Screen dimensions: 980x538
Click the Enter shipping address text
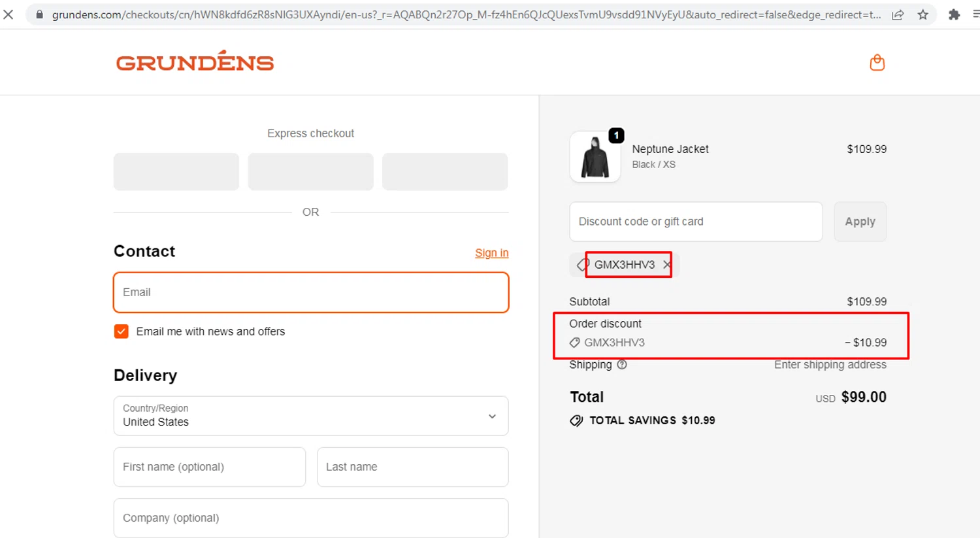[x=830, y=365]
